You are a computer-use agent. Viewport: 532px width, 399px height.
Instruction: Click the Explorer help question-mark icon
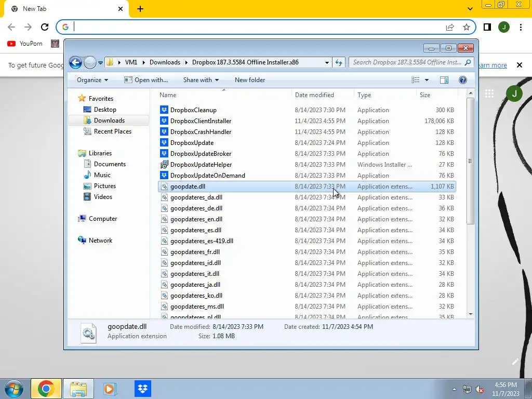point(462,79)
